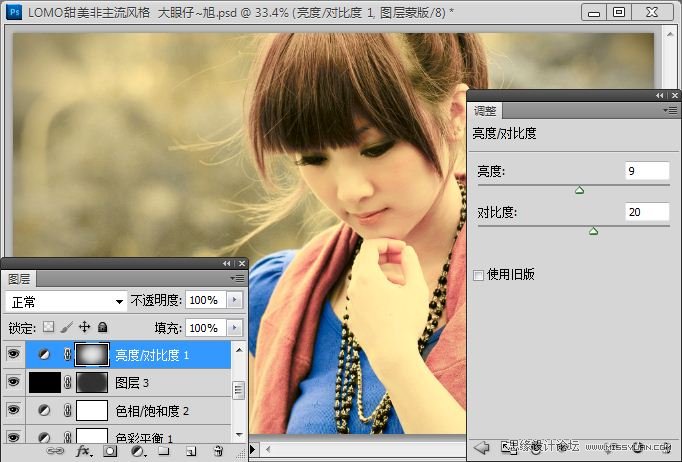Click the contrast value field showing 20

(x=647, y=212)
